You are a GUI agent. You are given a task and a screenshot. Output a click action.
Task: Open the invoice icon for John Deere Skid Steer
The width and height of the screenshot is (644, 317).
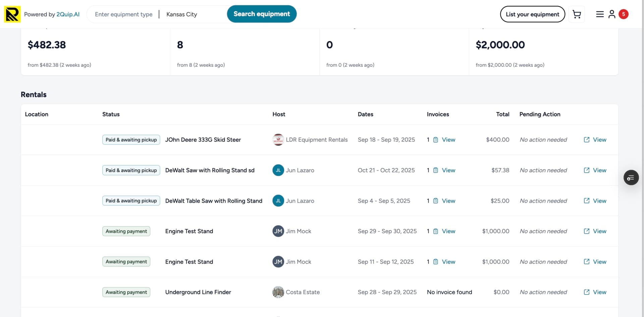coord(435,140)
